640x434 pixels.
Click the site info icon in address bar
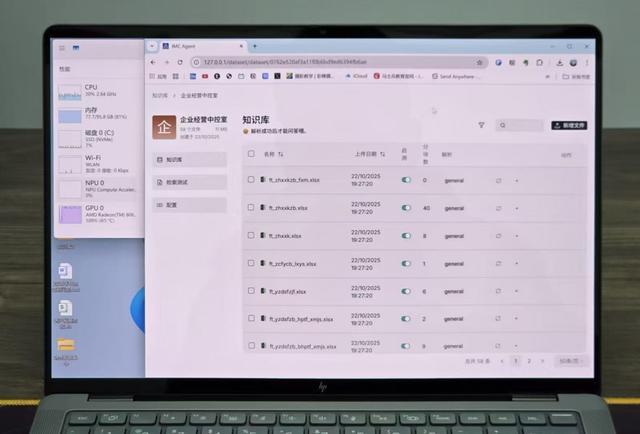196,62
